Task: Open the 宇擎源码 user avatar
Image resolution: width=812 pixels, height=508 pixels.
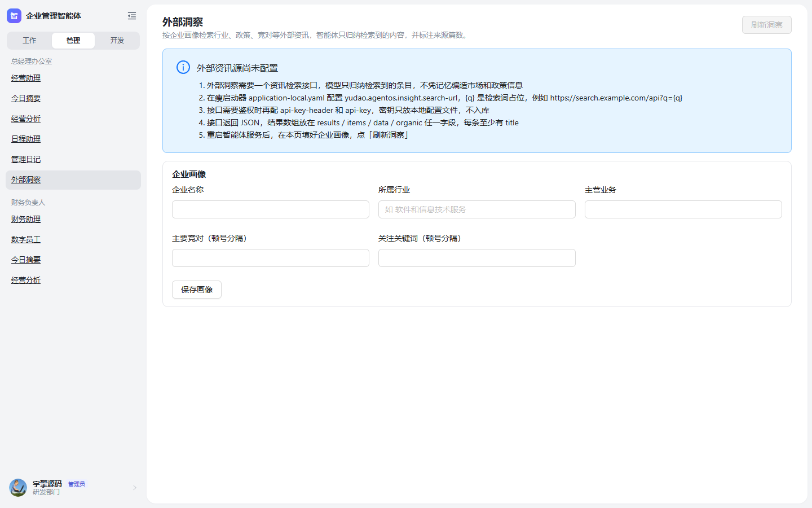Action: 18,488
